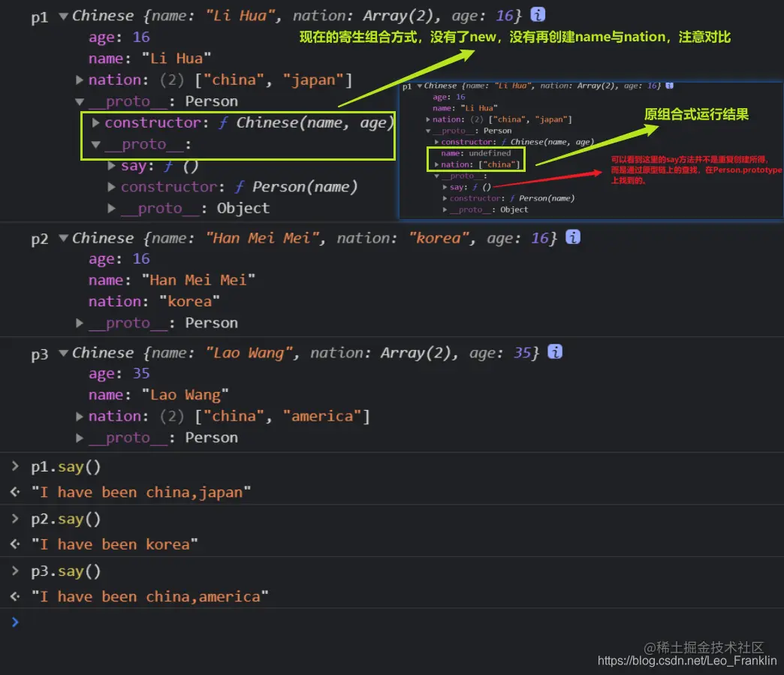Click the p3.say() input arrow
Screen dimensions: 784x675
tap(15, 571)
